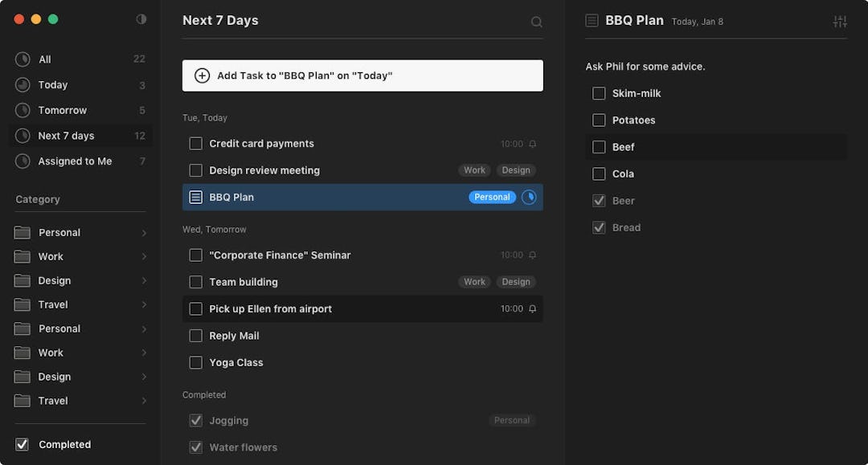Screen dimensions: 868x465
Task: Toggle the dark mode contrast icon
Action: pos(141,19)
